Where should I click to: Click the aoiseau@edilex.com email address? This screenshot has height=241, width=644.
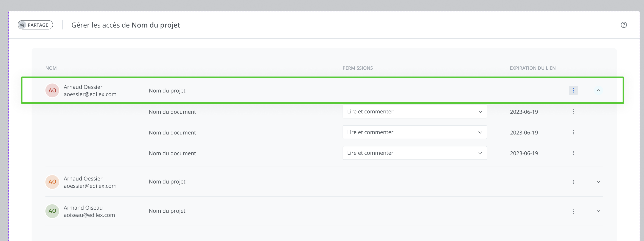click(x=89, y=215)
